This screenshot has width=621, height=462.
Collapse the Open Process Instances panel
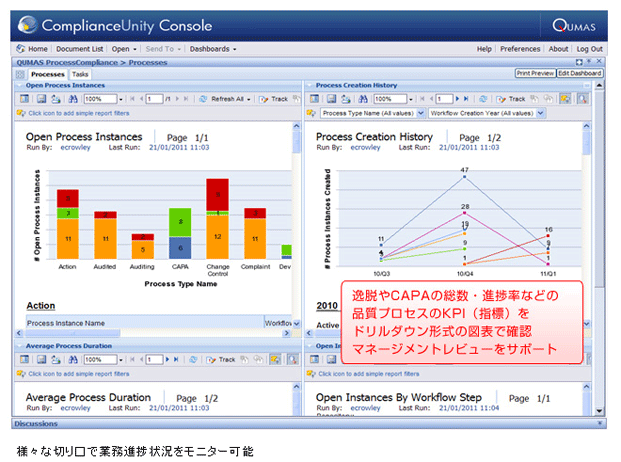(19, 85)
